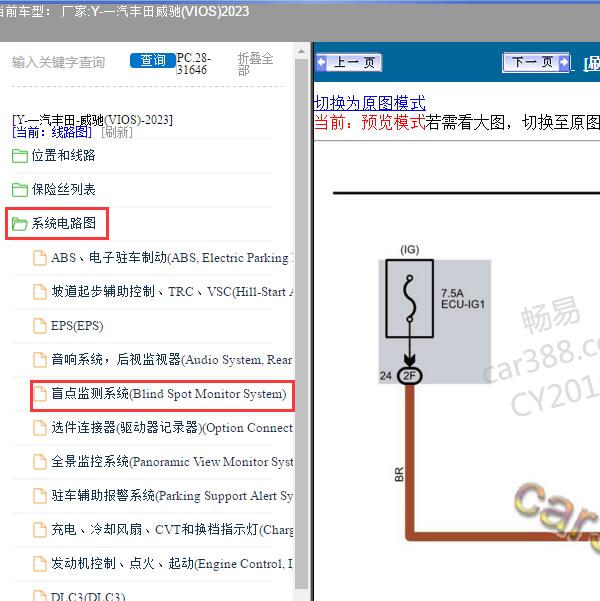Go to previous page with 上一页
Viewport: 600px width, 601px height.
(x=348, y=62)
